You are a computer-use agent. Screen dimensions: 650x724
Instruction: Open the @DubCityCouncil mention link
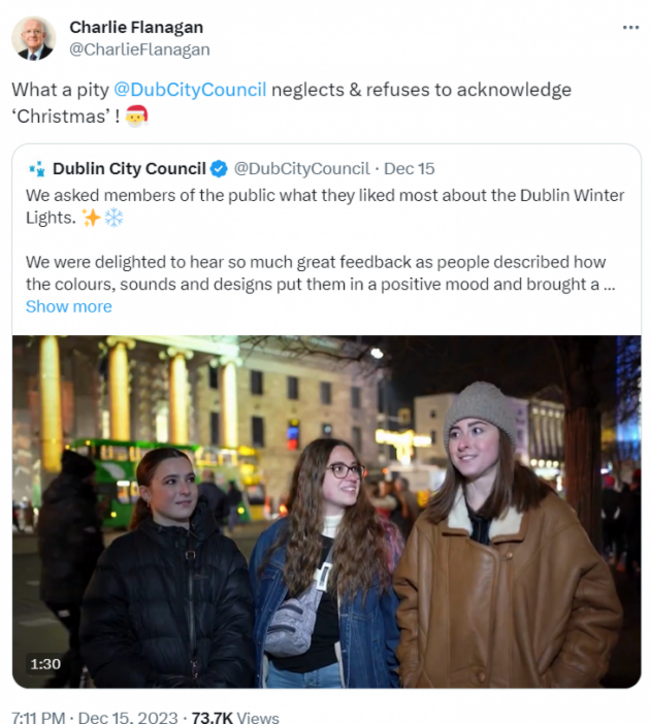coord(190,90)
